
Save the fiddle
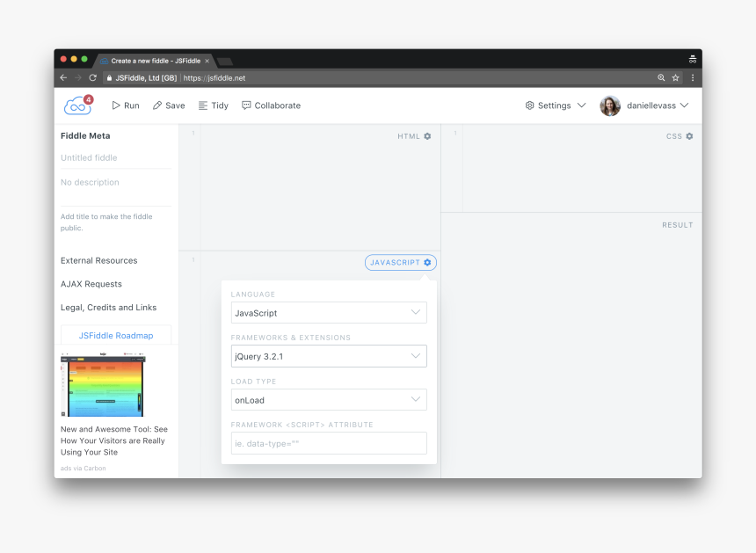pos(169,106)
